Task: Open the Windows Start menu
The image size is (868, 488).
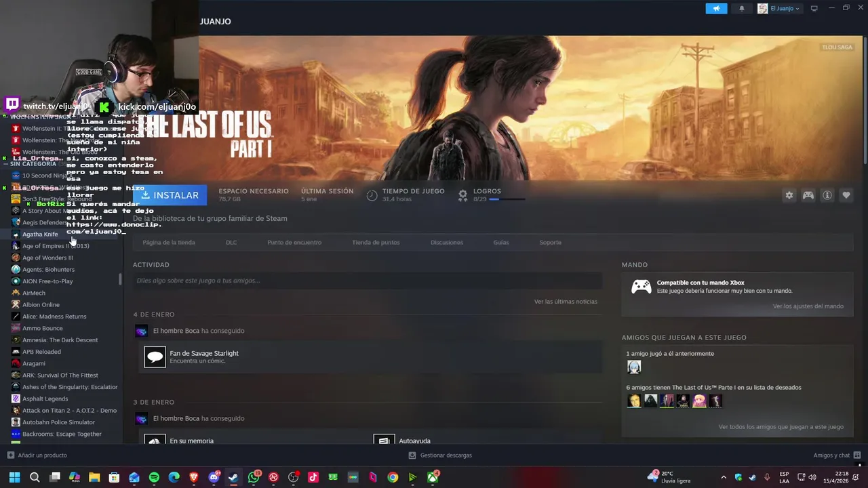Action: [x=14, y=478]
